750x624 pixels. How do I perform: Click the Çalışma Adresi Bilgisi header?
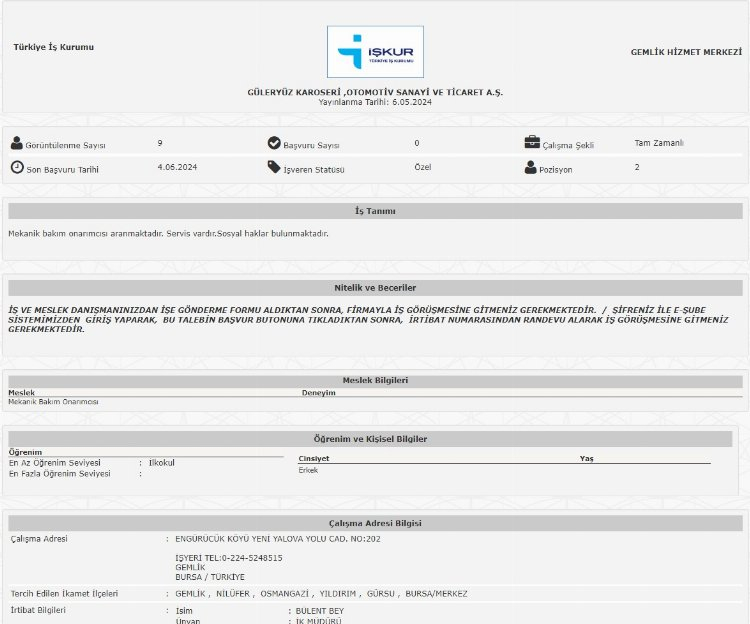pos(375,523)
